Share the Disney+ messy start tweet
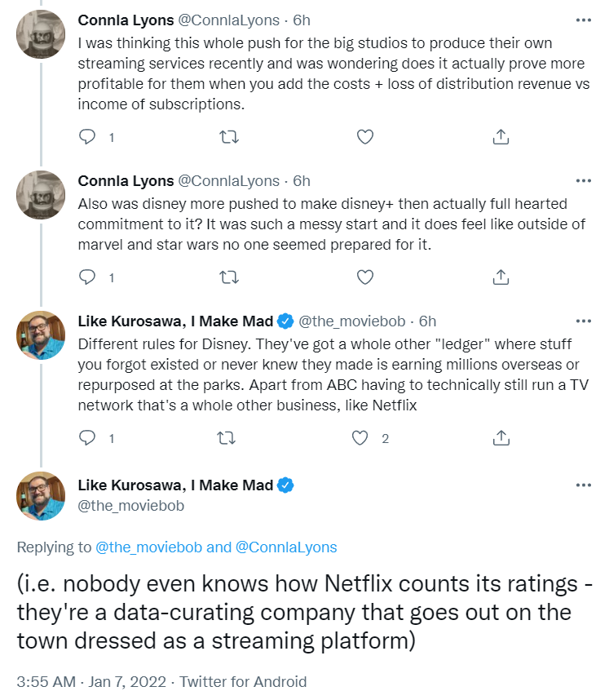The height and width of the screenshot is (700, 609). [502, 277]
